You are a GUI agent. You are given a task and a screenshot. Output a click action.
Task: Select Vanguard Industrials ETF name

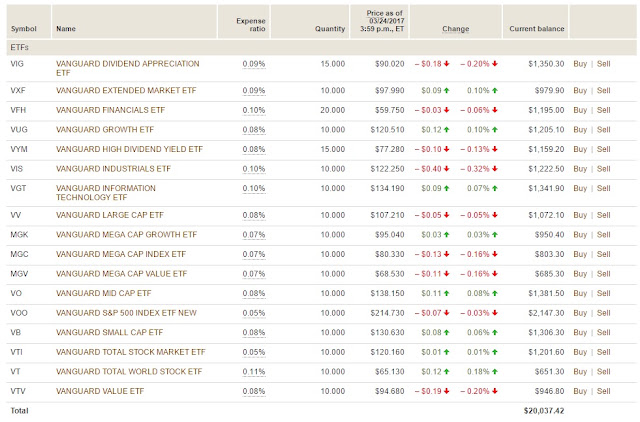point(113,169)
